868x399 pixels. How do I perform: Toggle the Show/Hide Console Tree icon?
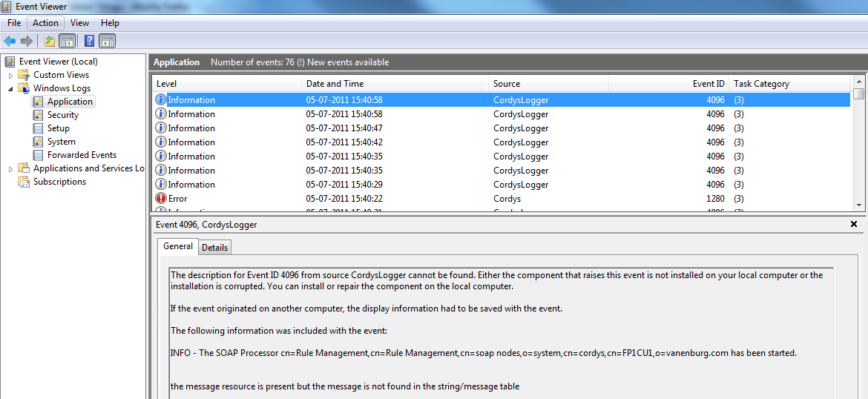click(x=67, y=42)
